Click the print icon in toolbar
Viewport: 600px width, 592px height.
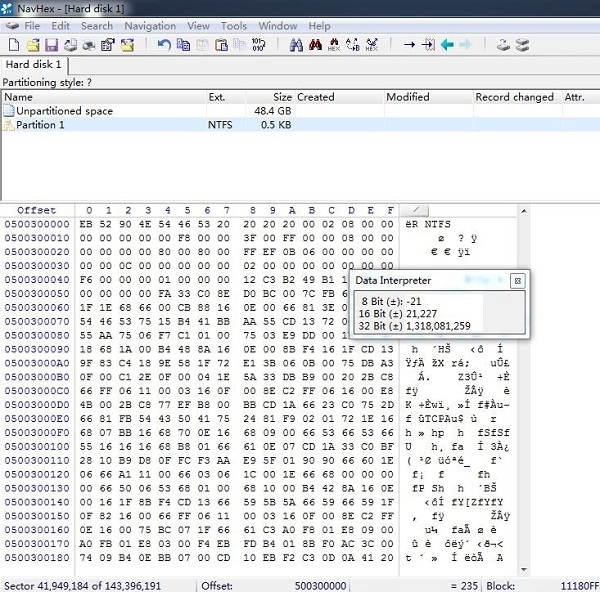click(x=89, y=45)
